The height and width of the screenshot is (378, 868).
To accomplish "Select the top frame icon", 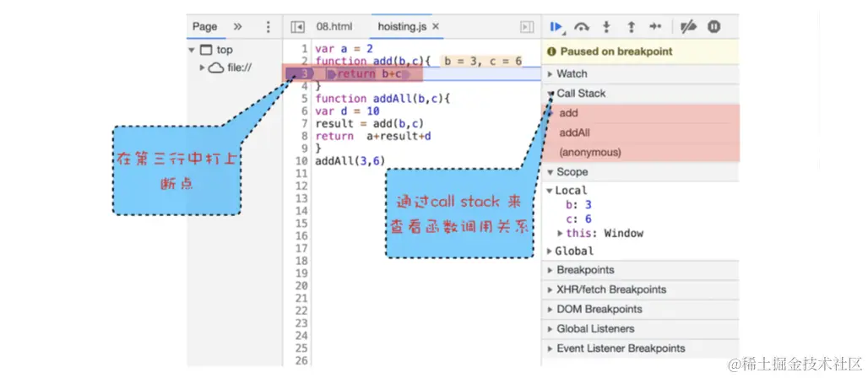I will 206,50.
